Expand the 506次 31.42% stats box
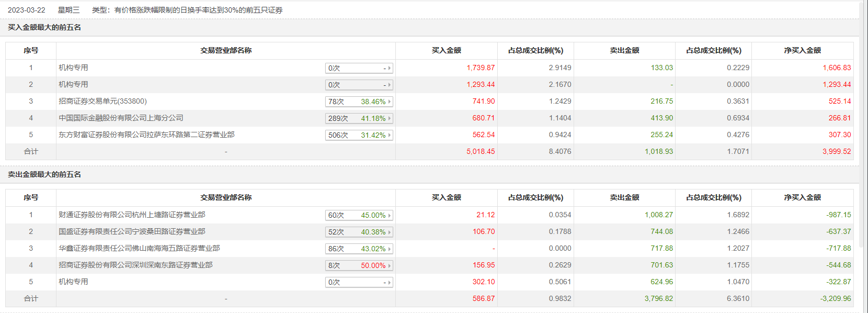The height and width of the screenshot is (313, 868). 359,135
